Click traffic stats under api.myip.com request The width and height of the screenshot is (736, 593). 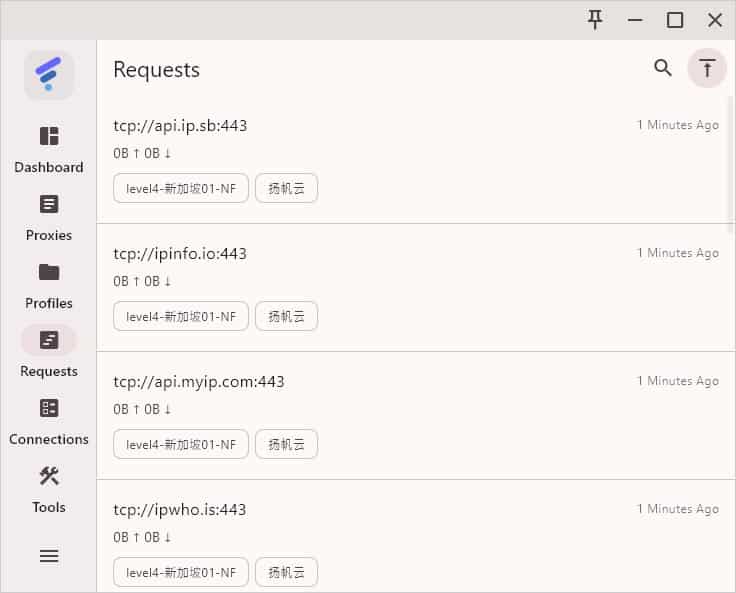pyautogui.click(x=142, y=409)
